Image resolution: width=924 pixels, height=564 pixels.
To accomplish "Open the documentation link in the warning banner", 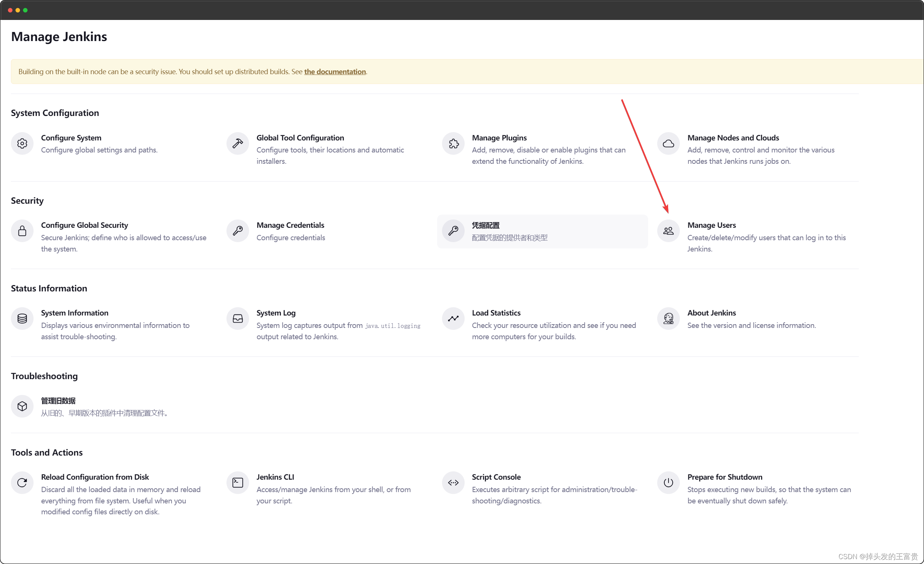I will pyautogui.click(x=335, y=72).
